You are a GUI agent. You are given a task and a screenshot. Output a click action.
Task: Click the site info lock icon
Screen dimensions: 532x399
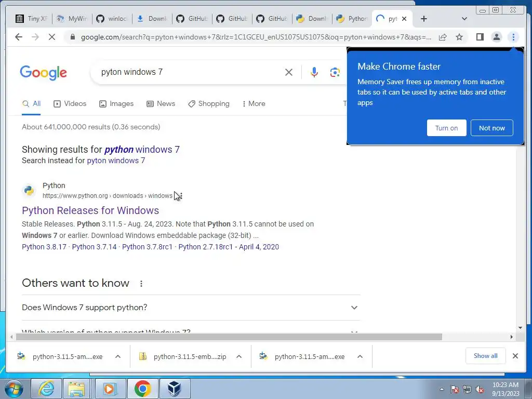point(72,37)
